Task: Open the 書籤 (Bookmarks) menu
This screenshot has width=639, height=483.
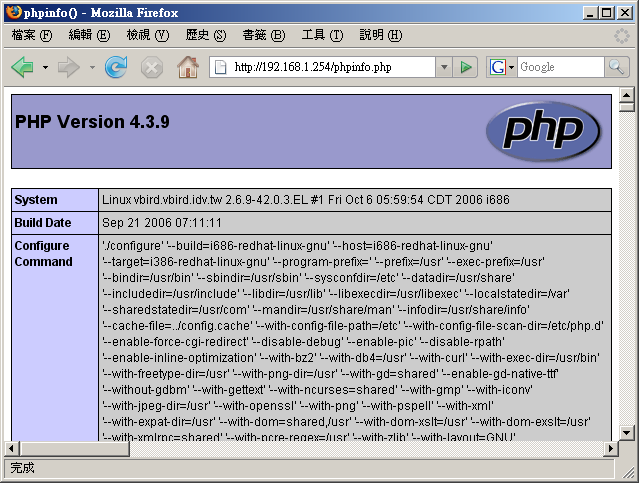Action: coord(263,35)
